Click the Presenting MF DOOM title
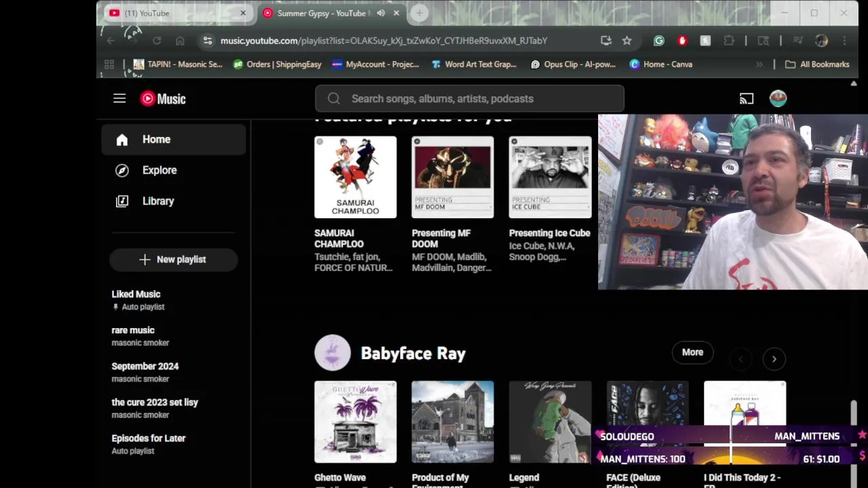Viewport: 868px width, 488px height. (441, 239)
